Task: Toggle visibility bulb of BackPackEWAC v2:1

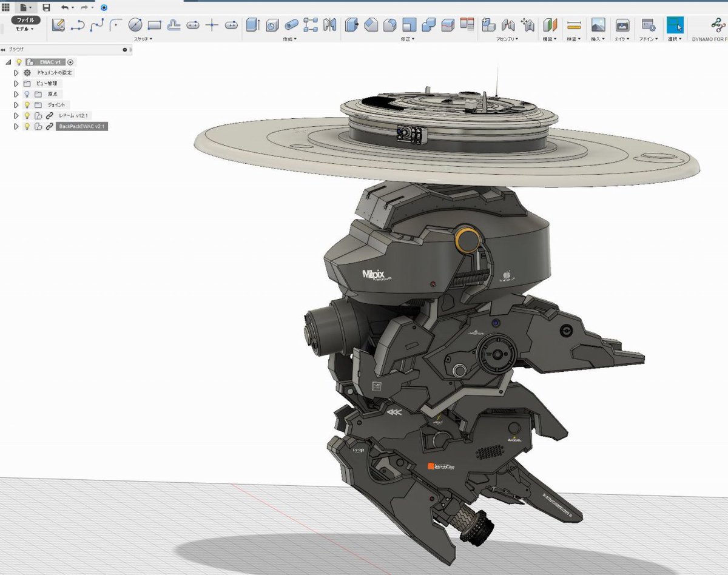Action: 27,126
